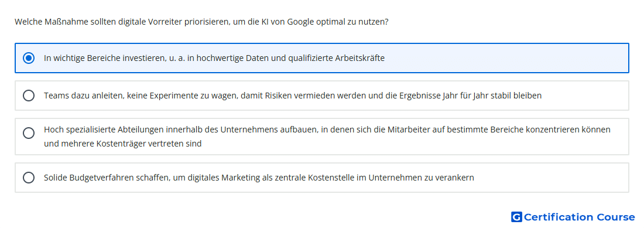This screenshot has height=228, width=644.
Task: Select the radio button for 'Teams dazu anleiten'
Action: pyautogui.click(x=29, y=96)
